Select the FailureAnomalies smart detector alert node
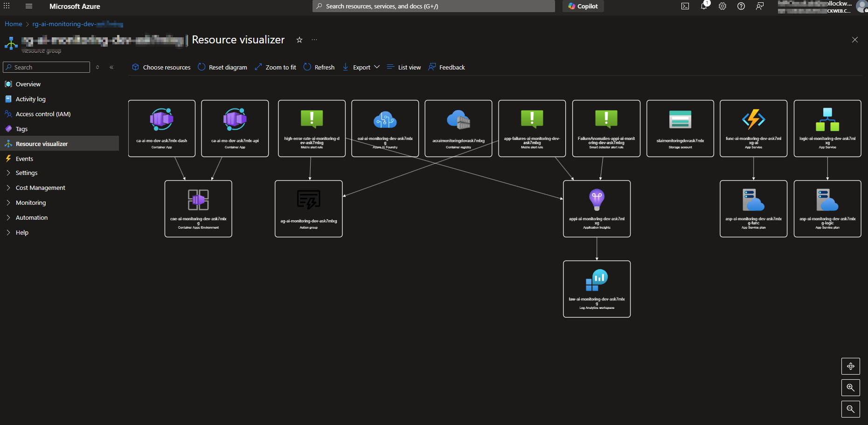 (606, 128)
